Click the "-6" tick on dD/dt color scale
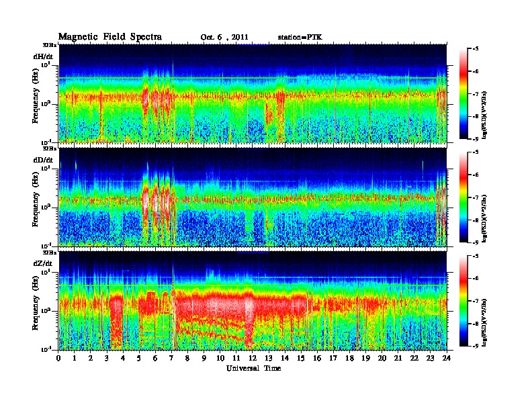The width and height of the screenshot is (532, 411). (x=476, y=175)
